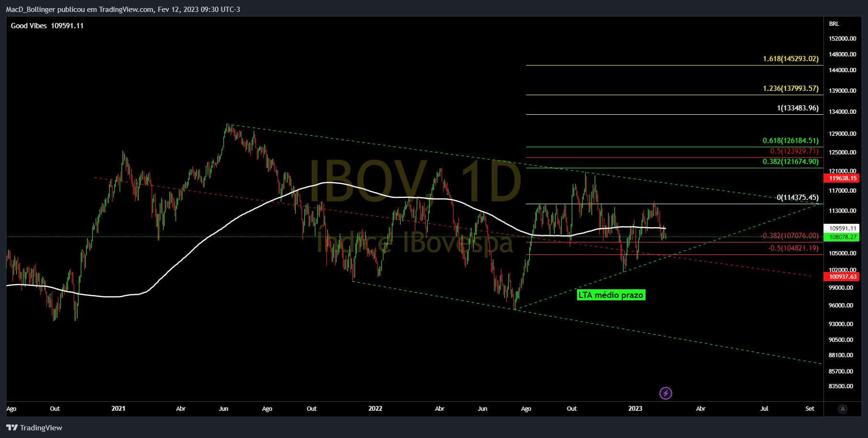Select the 1(133483.96) Fibonacci label
Viewport: 868px width, 438px height.
pyautogui.click(x=798, y=108)
